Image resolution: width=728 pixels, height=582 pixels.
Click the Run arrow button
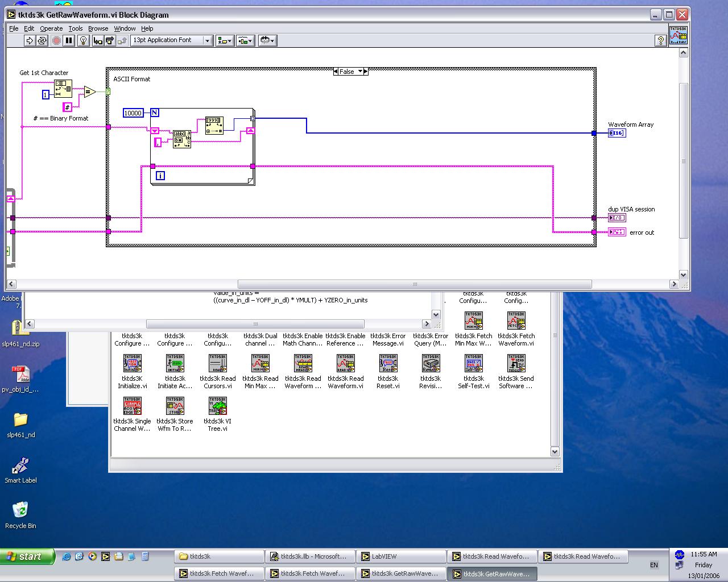[x=30, y=40]
